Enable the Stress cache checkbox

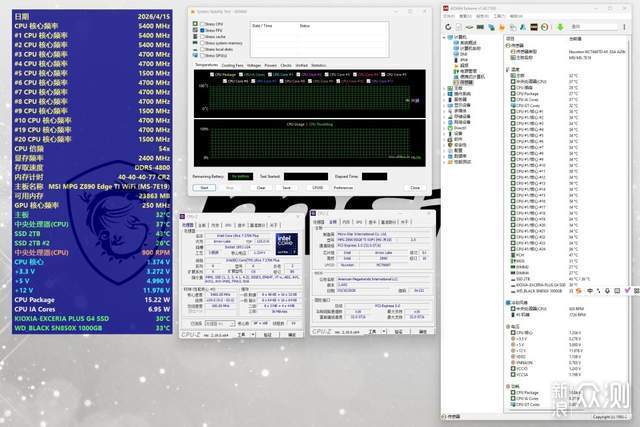point(202,36)
